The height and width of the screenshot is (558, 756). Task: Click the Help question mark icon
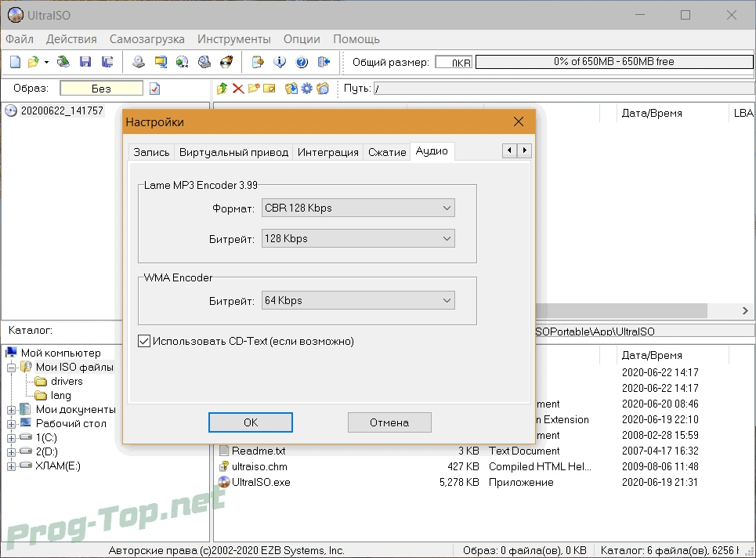pyautogui.click(x=302, y=62)
